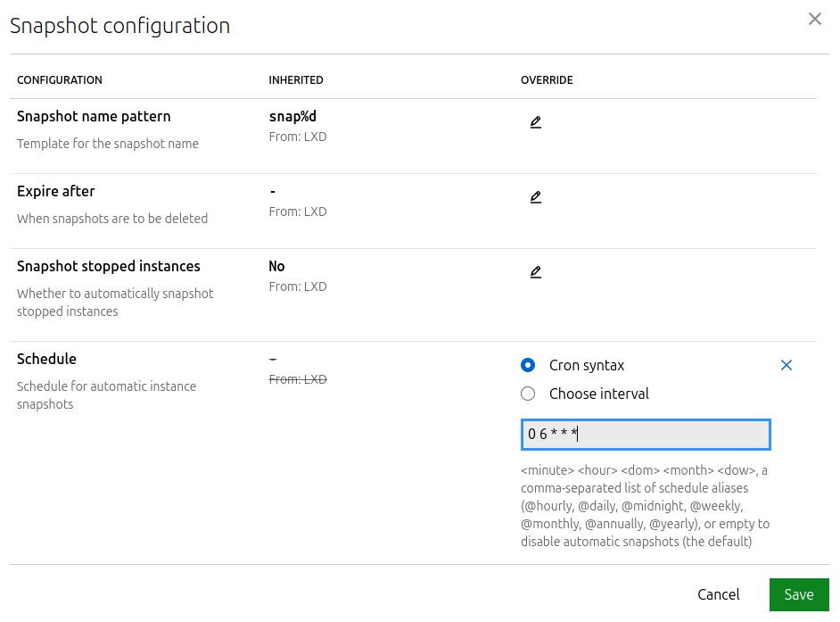Screen dimensions: 840x622
Task: Select the Cron syntax radio option
Action: pyautogui.click(x=528, y=365)
